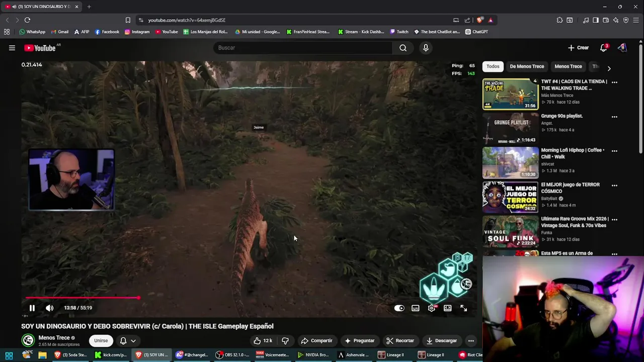The image size is (644, 362).
Task: Open The Walking Trade video thumbnail
Action: [x=511, y=94]
